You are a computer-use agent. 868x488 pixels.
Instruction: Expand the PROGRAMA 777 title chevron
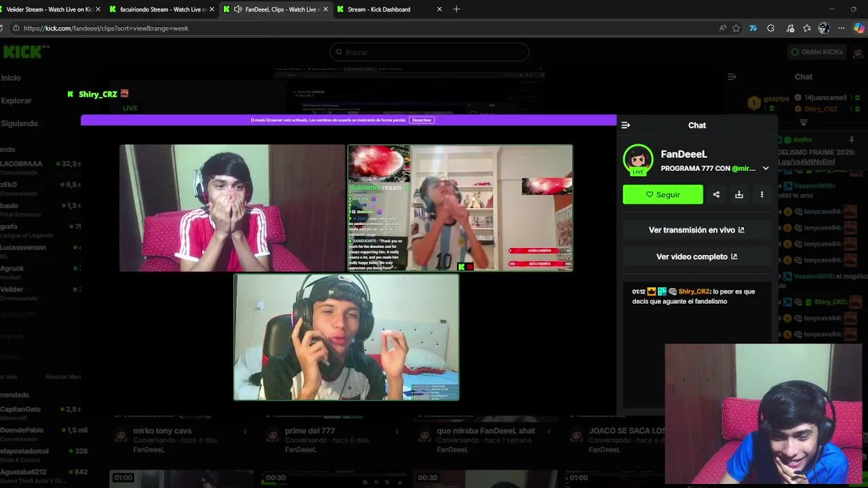766,169
